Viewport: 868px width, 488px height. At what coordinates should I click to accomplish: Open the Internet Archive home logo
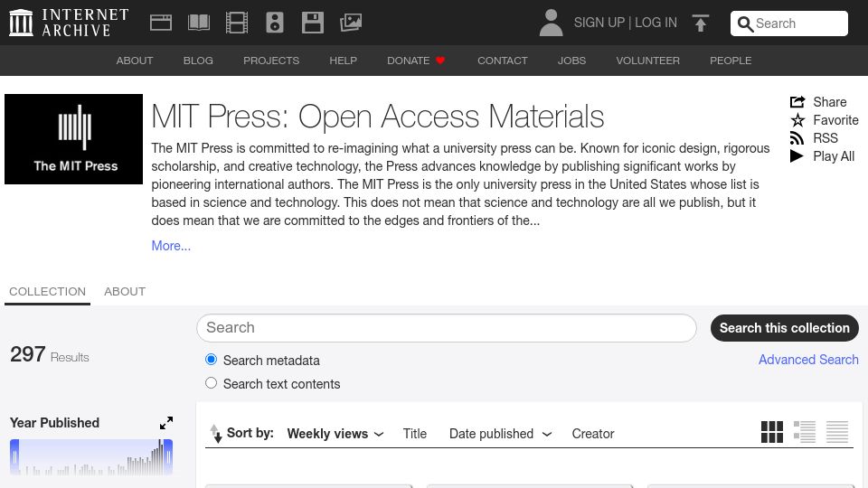[69, 23]
